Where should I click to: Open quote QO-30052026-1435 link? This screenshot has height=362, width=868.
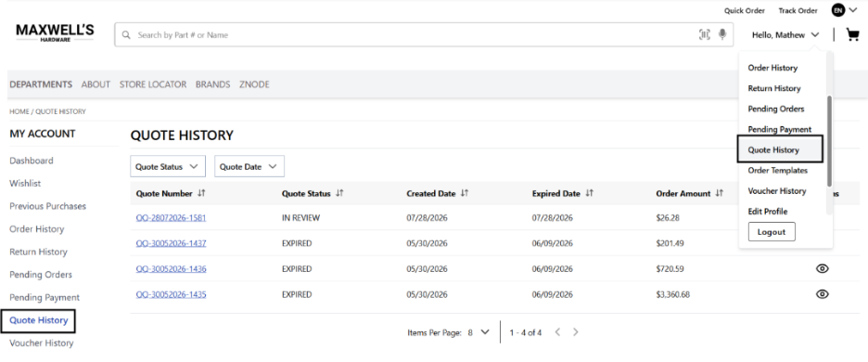pos(171,294)
